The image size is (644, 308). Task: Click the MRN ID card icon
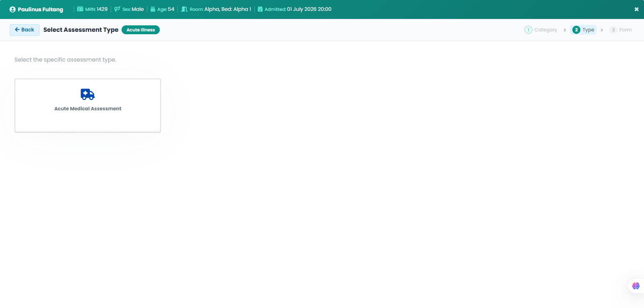[80, 9]
